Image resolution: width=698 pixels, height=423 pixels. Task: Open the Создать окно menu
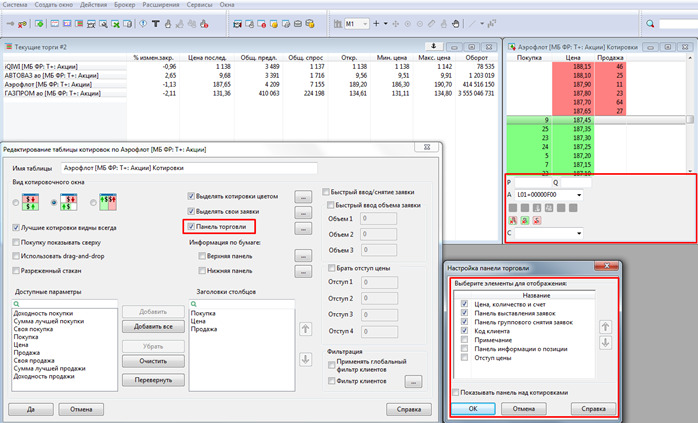pos(53,4)
